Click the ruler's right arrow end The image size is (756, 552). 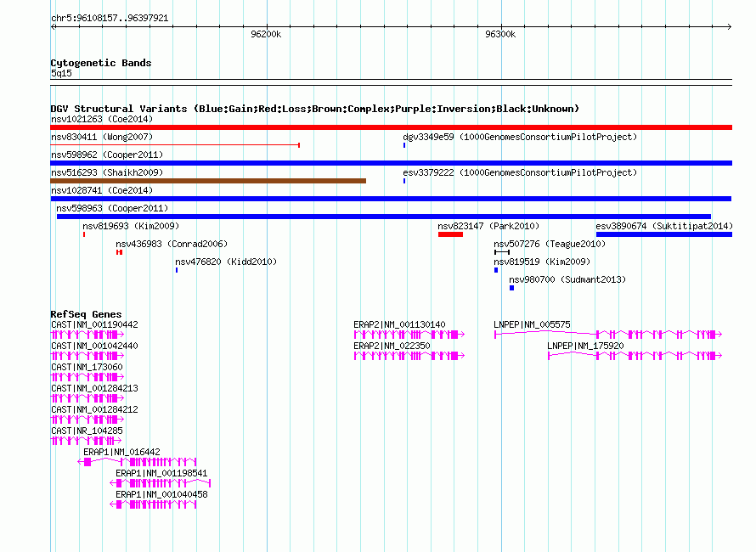pos(729,26)
